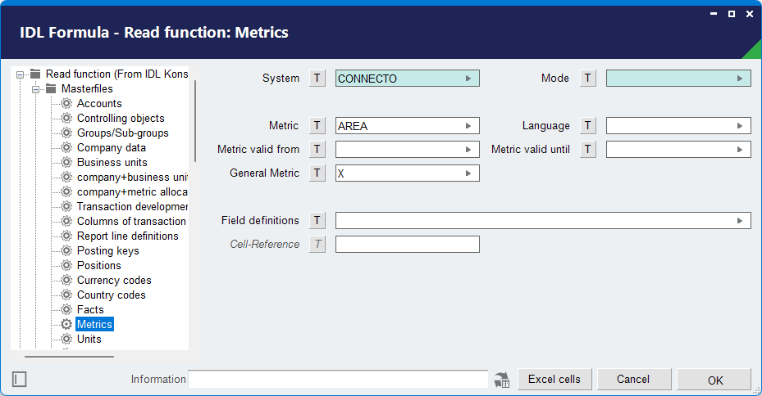Click the gear icon beside Units
This screenshot has height=396, width=762.
pyautogui.click(x=67, y=339)
